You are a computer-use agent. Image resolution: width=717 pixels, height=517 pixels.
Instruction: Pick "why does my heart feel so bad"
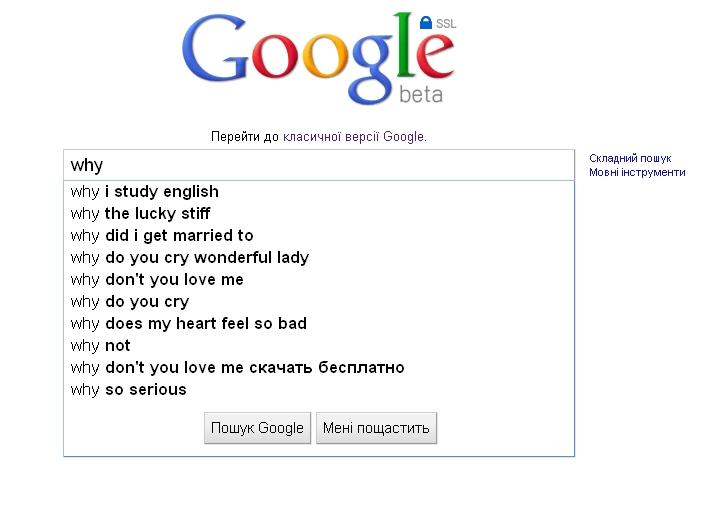coord(189,323)
